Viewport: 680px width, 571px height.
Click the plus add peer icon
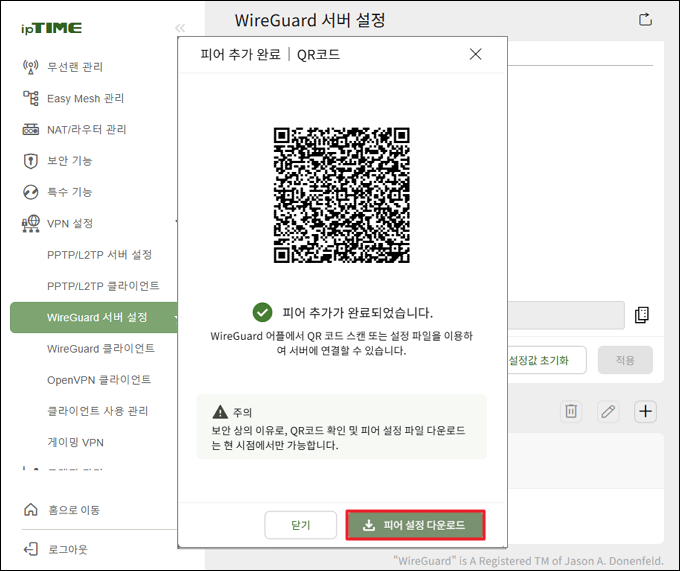[x=646, y=411]
